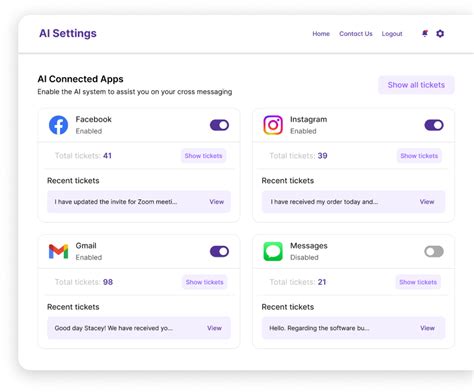Click the Gmail logo icon
Screen dimensions: 474x392
58,251
